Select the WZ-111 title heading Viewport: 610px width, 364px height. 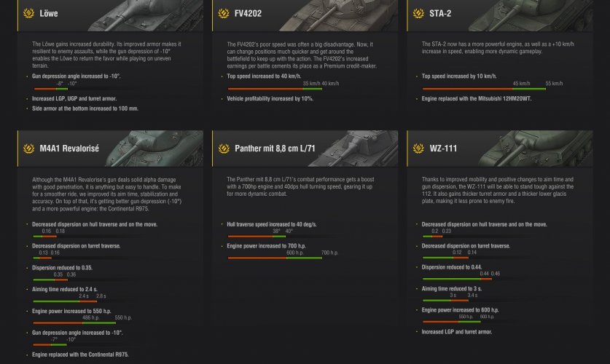click(443, 149)
